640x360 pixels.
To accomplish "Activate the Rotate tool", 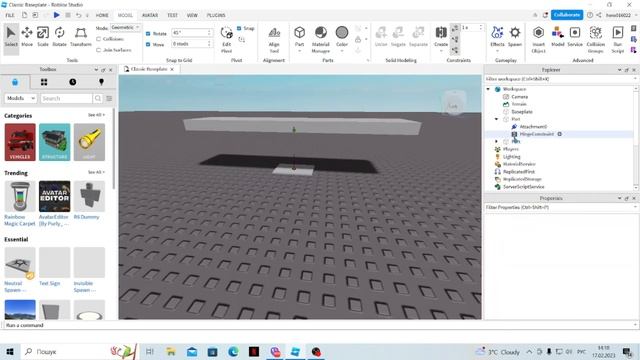I will (x=59, y=37).
